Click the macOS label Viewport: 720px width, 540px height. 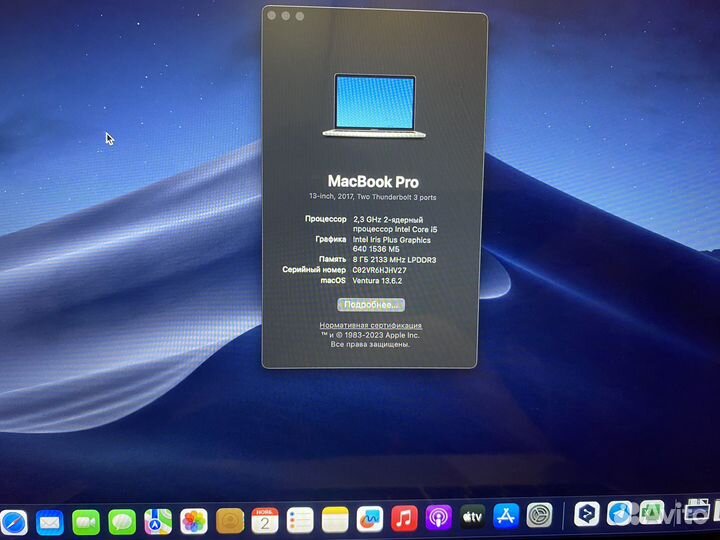333,280
